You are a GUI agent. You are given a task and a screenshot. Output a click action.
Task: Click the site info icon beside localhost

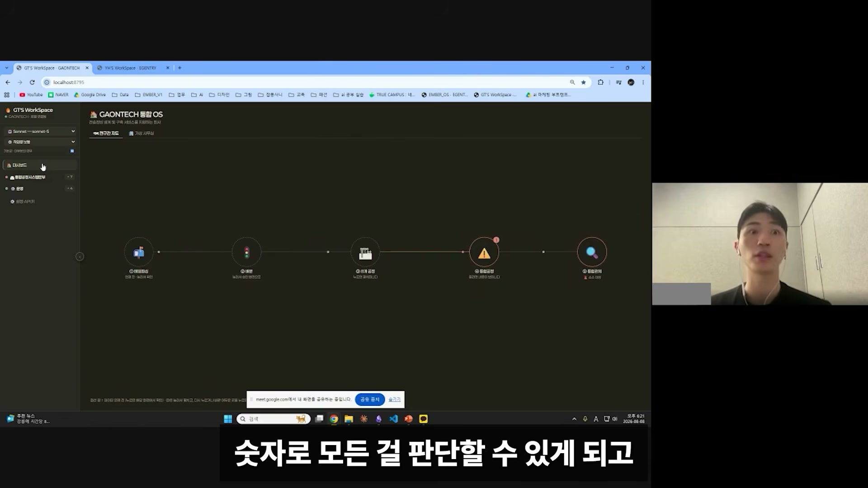(x=47, y=82)
